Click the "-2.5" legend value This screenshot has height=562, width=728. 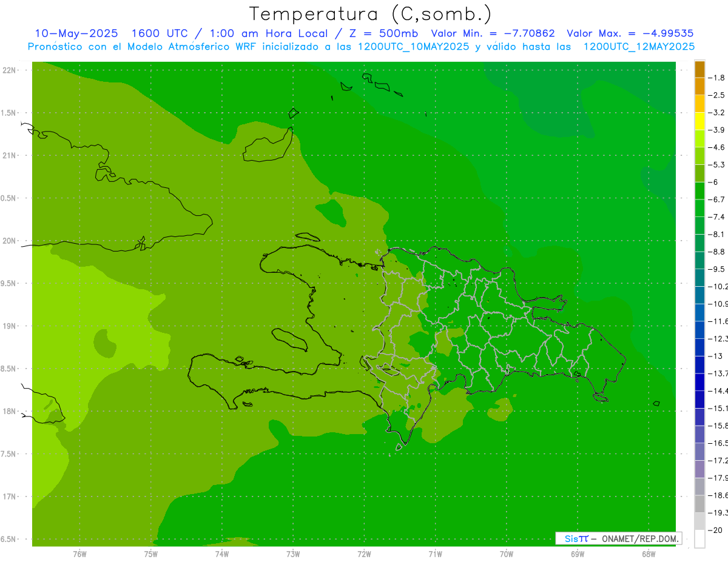pyautogui.click(x=717, y=95)
